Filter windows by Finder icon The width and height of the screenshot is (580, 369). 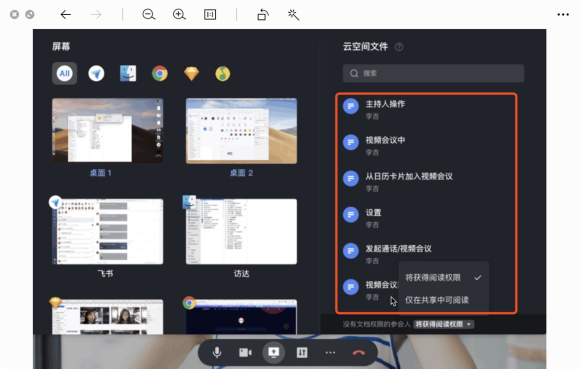click(128, 73)
